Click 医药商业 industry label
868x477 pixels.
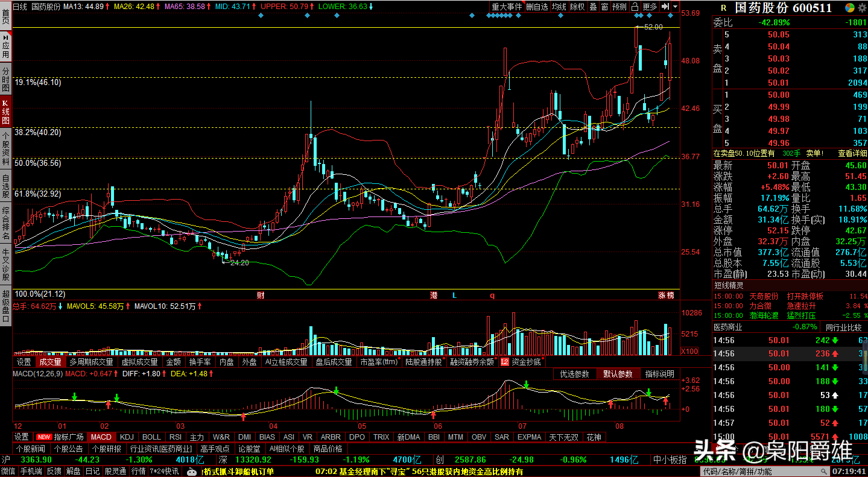click(728, 327)
